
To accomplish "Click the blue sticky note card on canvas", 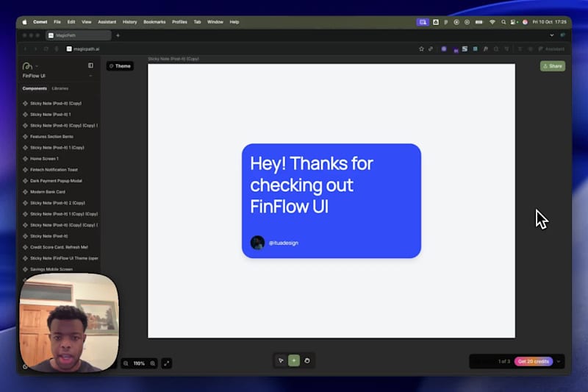I will click(331, 201).
